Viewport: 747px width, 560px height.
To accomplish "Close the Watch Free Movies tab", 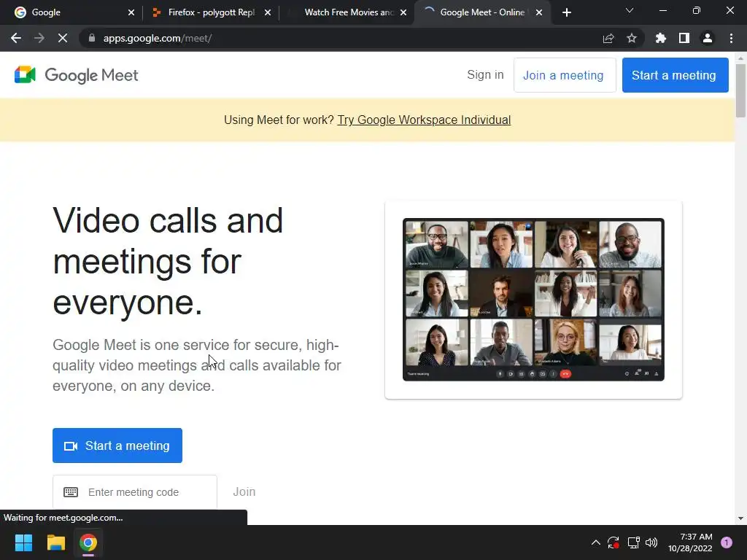I will 403,12.
